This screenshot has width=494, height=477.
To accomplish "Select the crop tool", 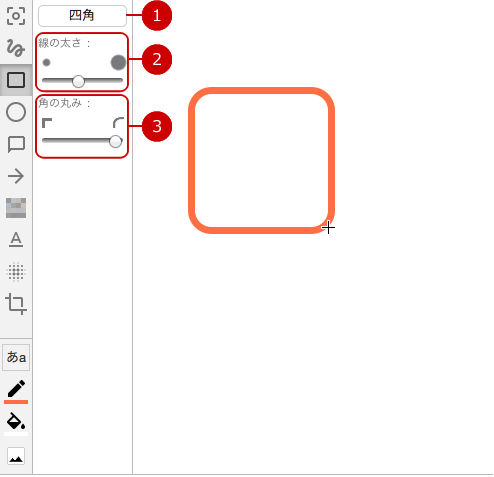I will (x=16, y=304).
